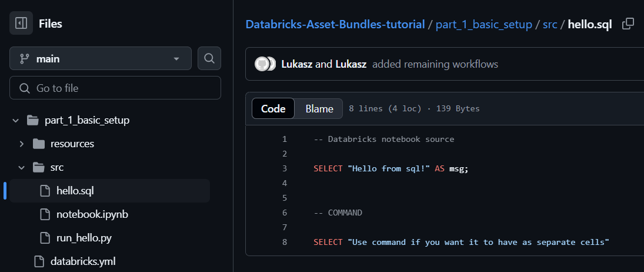The height and width of the screenshot is (272, 644).
Task: Click line number 8 in code
Action: [x=285, y=242]
